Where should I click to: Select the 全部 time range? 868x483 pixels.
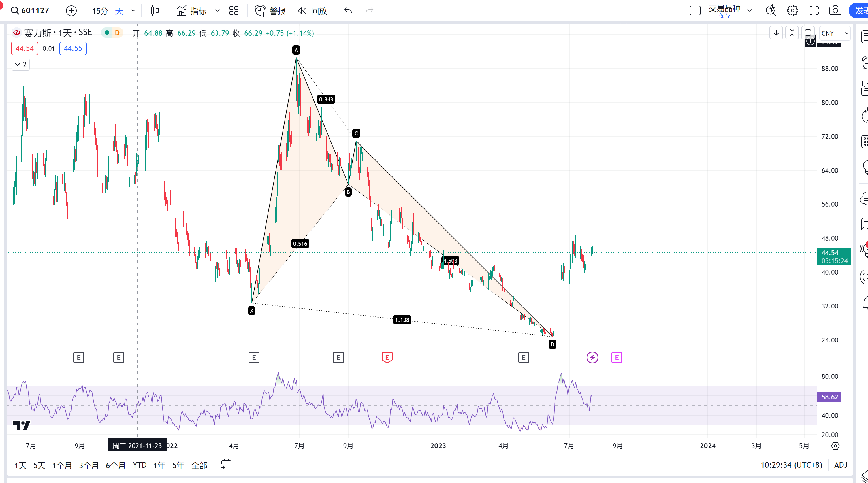[x=199, y=465]
